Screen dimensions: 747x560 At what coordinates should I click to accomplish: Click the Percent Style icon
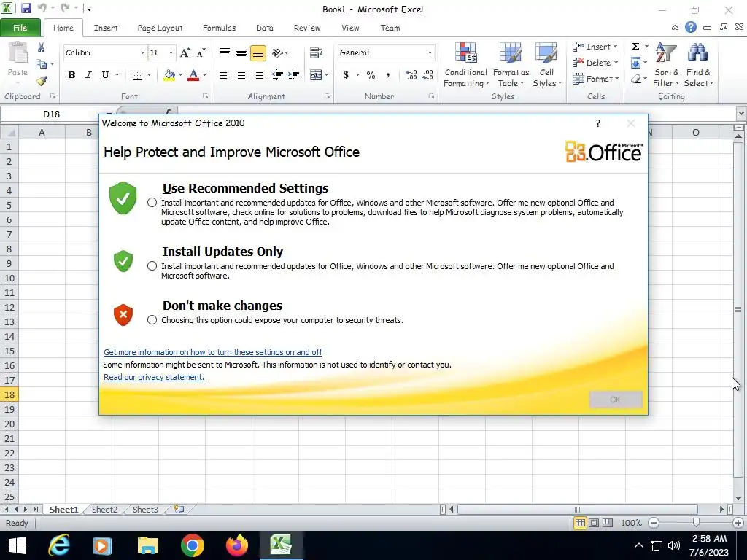[371, 75]
